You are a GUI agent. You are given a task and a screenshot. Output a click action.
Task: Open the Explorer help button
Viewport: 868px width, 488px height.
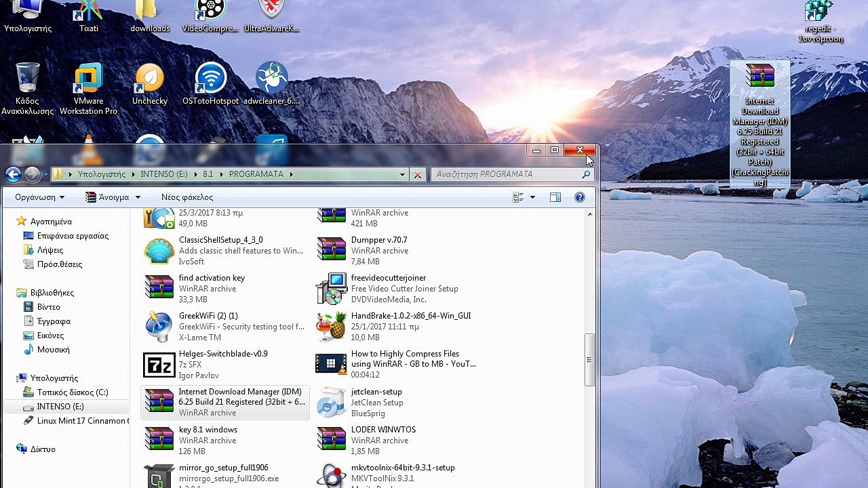coord(580,197)
